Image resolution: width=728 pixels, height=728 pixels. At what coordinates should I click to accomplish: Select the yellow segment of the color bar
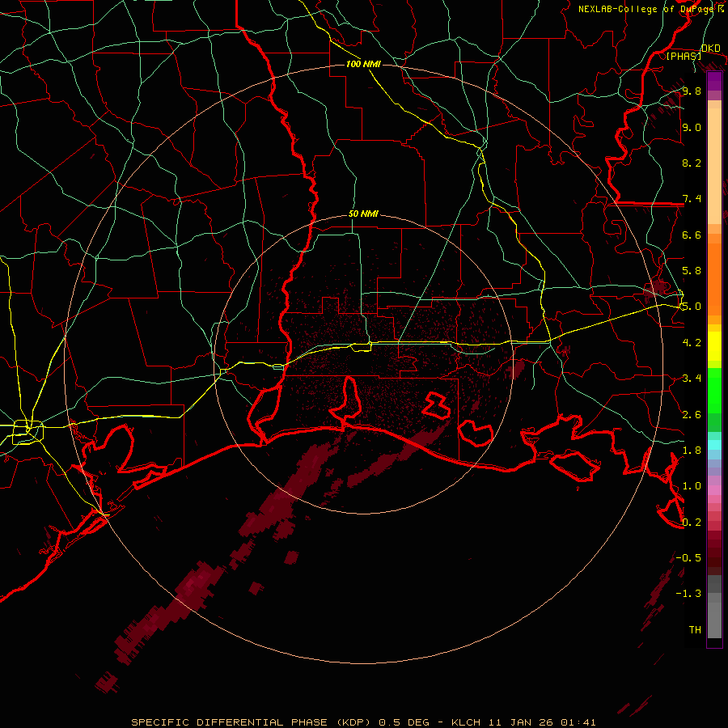point(714,346)
